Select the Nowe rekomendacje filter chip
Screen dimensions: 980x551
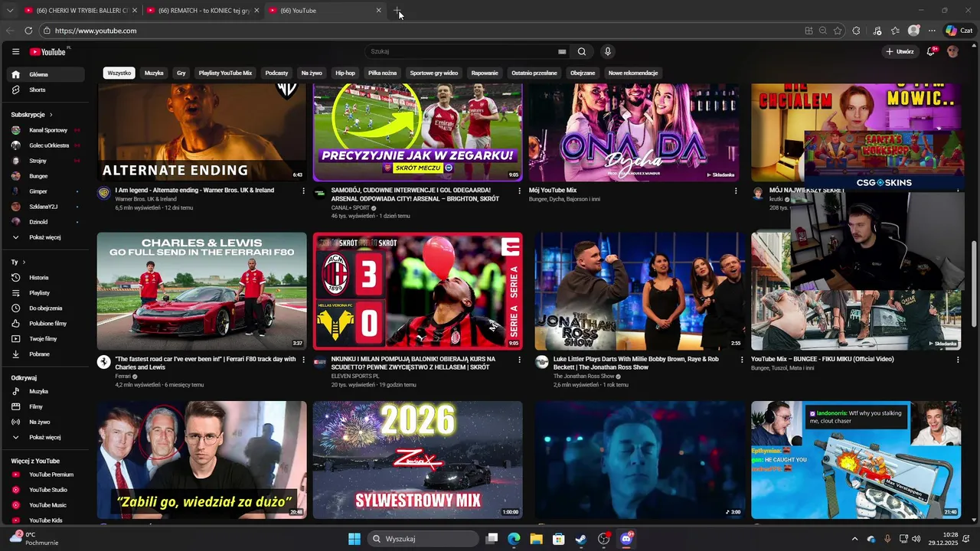click(x=633, y=73)
